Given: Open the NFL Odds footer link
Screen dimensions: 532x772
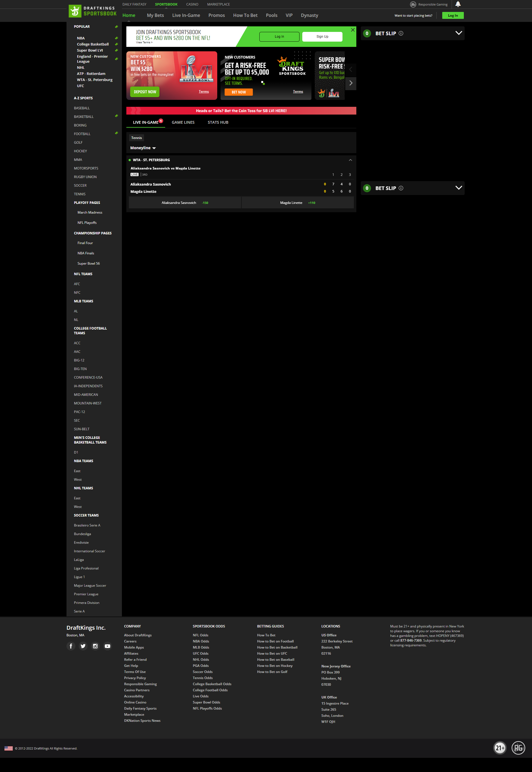Looking at the screenshot, I should pos(200,635).
